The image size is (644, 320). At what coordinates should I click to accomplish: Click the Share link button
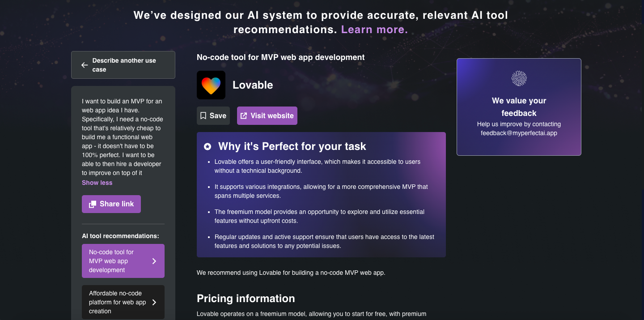(111, 204)
